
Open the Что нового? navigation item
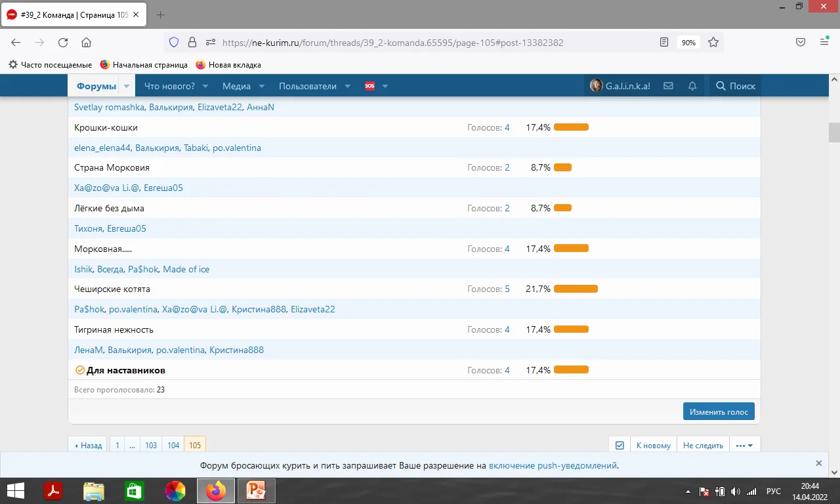point(169,86)
